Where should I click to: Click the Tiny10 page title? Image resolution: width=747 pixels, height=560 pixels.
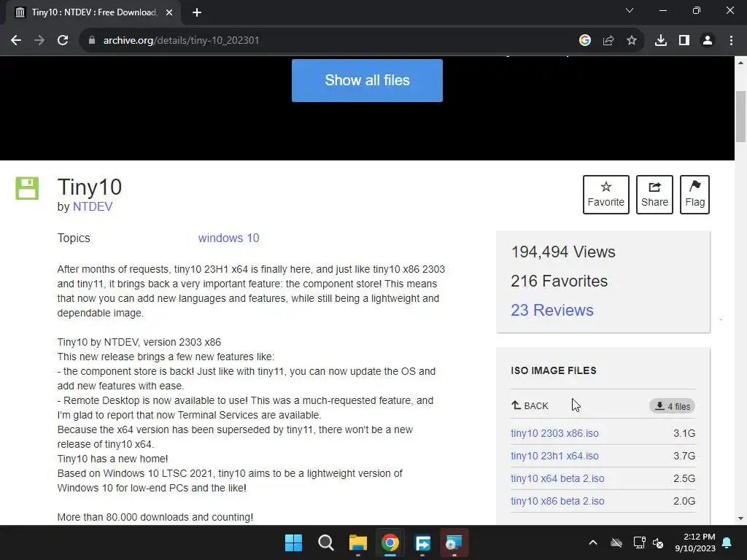point(90,187)
